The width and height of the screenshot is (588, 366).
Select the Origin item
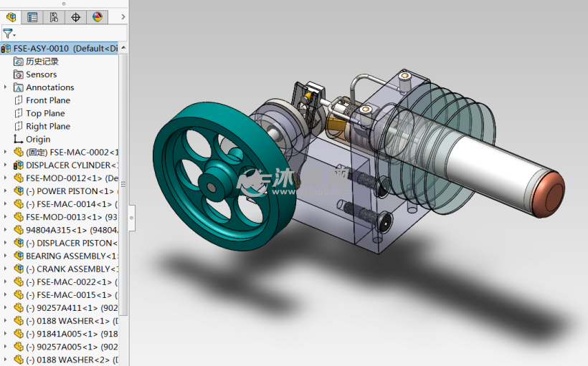click(x=38, y=140)
